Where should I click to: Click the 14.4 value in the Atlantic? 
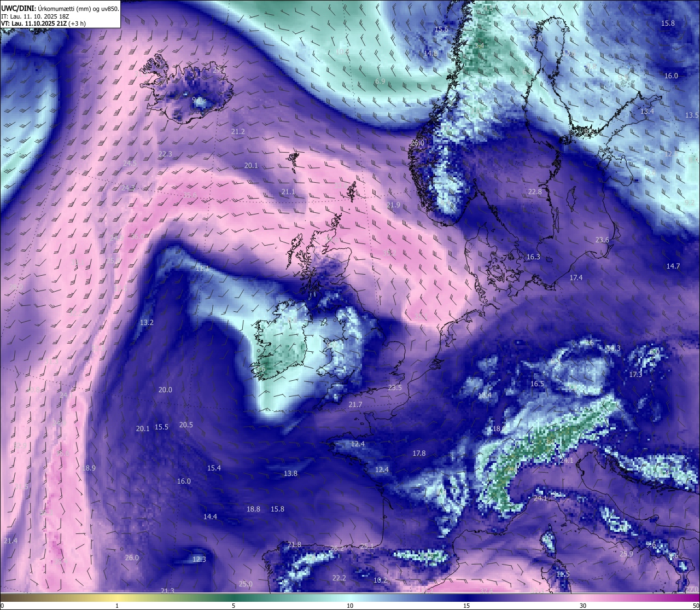tap(210, 517)
